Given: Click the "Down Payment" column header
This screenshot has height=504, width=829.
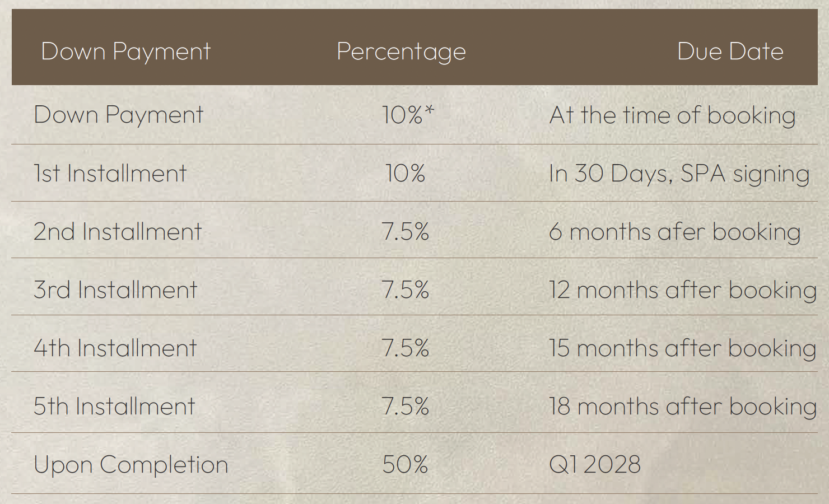Looking at the screenshot, I should tap(125, 52).
